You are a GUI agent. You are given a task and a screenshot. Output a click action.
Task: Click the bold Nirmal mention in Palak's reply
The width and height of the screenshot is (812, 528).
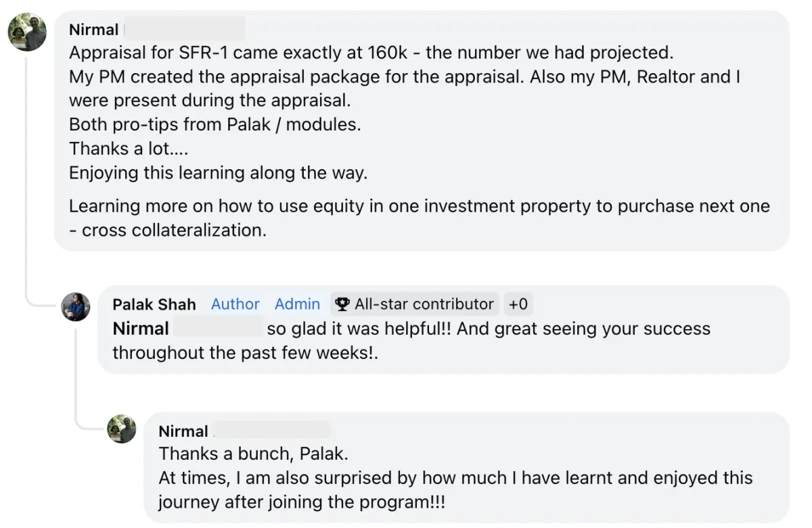[x=141, y=329]
